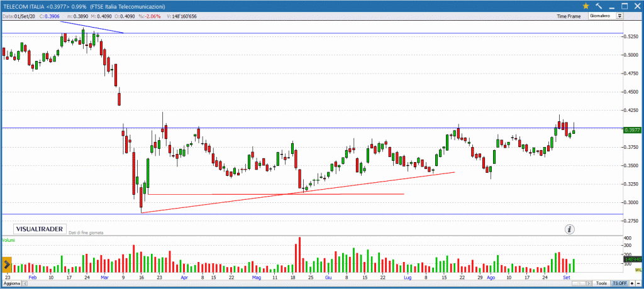This screenshot has height=289, width=644.
Task: Click the 'Ago' month label on time axis
Action: click(491, 277)
